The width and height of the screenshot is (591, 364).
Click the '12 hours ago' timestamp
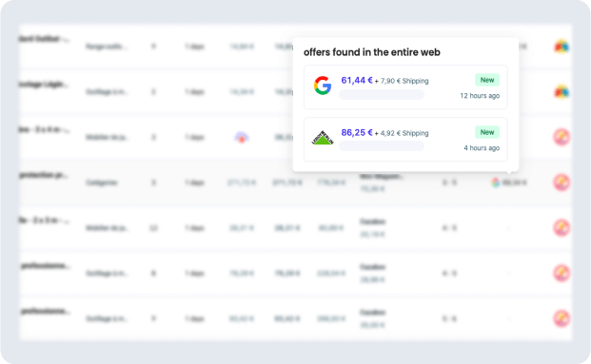480,96
